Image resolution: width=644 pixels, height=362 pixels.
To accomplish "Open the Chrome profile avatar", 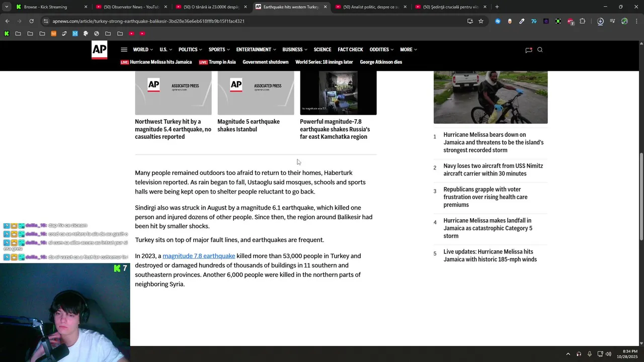I will tap(624, 21).
